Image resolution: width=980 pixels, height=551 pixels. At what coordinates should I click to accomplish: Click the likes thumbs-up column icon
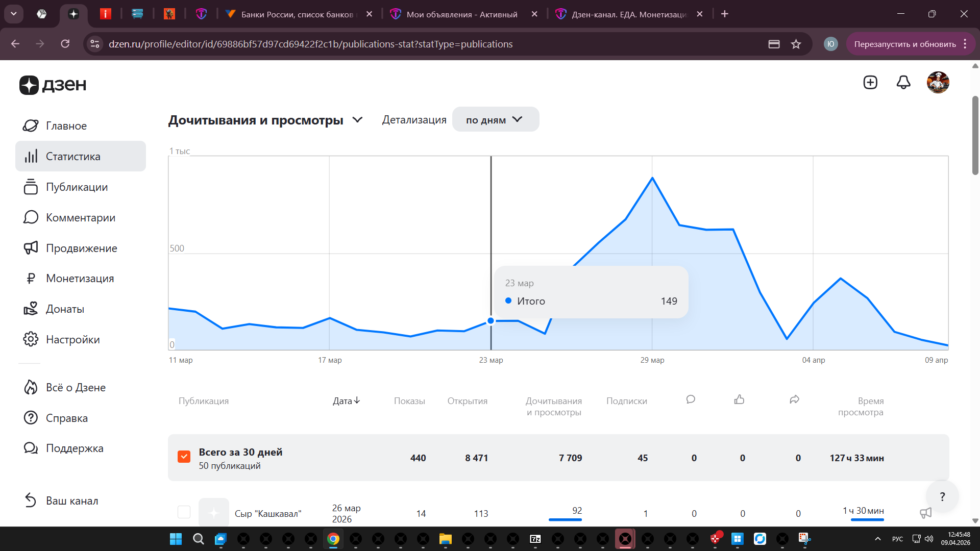pyautogui.click(x=739, y=399)
